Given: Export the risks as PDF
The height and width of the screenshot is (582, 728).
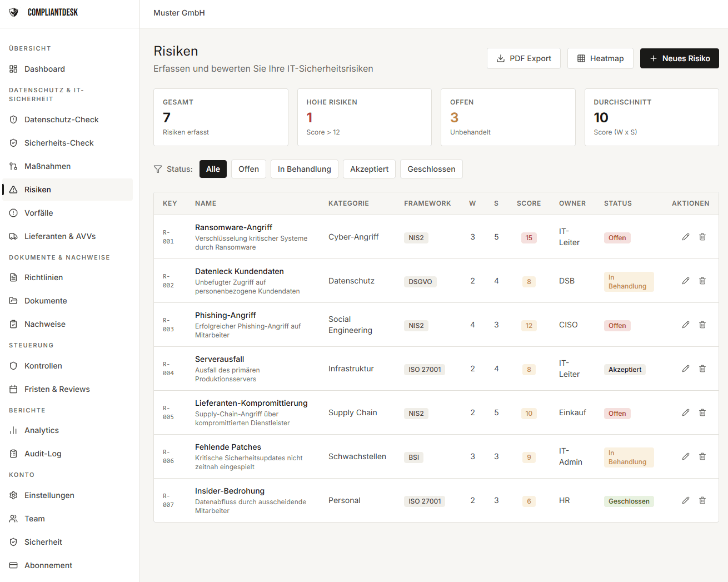Looking at the screenshot, I should click(523, 58).
